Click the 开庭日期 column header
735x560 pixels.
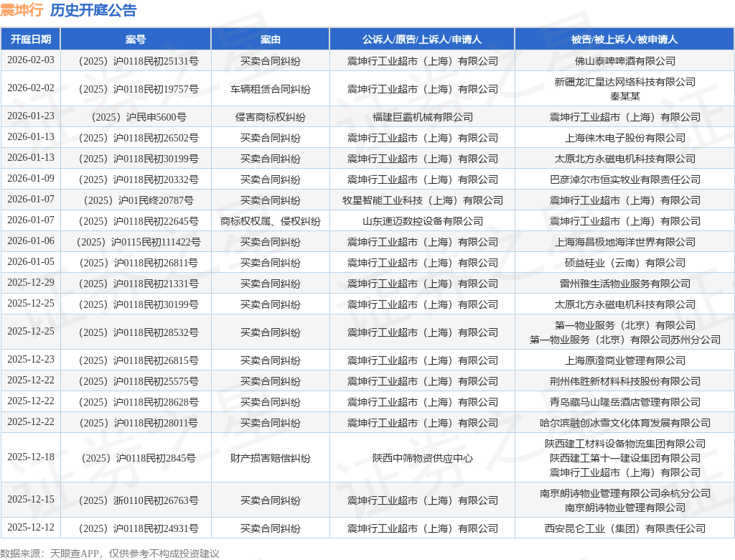[30, 39]
